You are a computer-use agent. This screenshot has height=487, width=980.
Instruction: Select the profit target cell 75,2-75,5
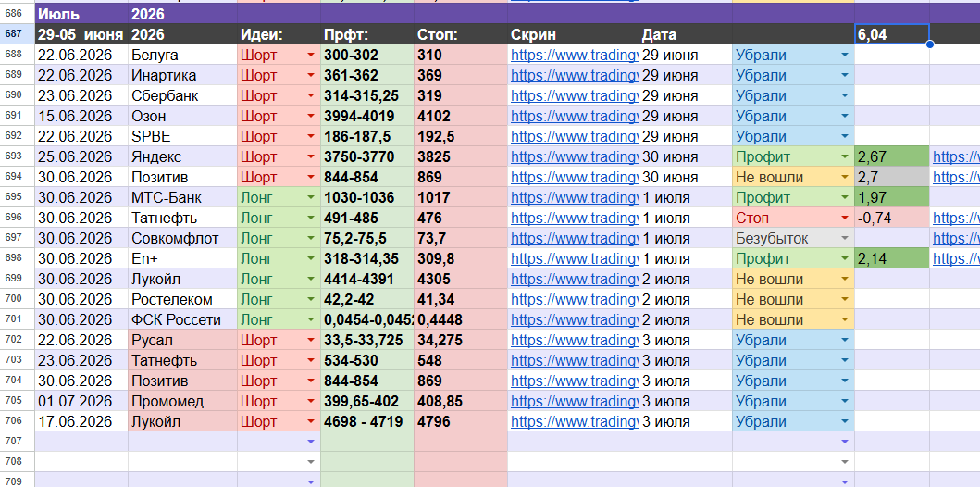(366, 238)
